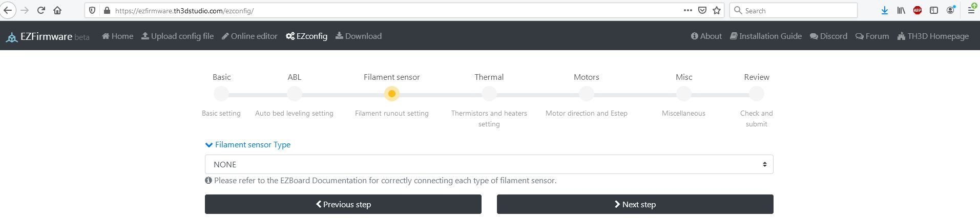Select the Motors step in wizard
This screenshot has height=218, width=980.
[x=587, y=94]
